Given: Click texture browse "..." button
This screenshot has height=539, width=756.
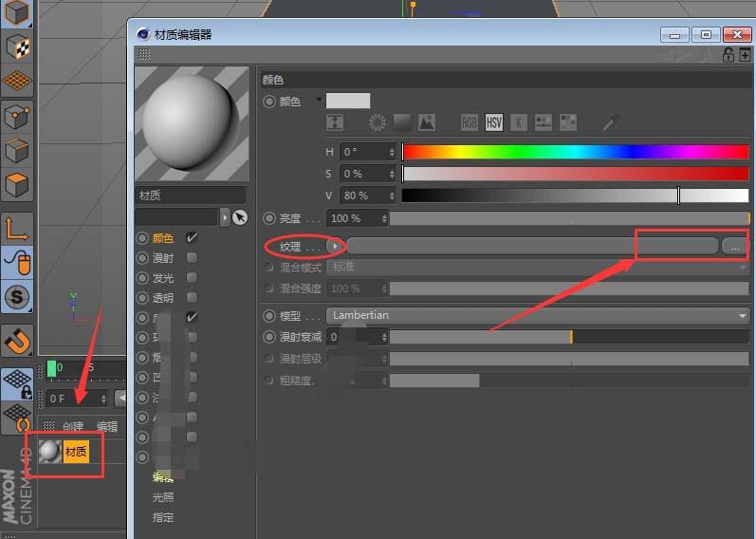Looking at the screenshot, I should 735,247.
